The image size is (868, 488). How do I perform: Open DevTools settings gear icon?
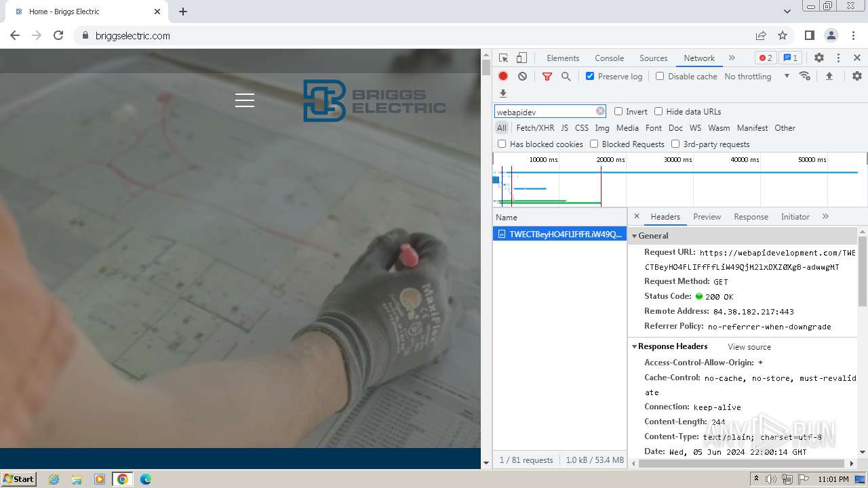(819, 58)
